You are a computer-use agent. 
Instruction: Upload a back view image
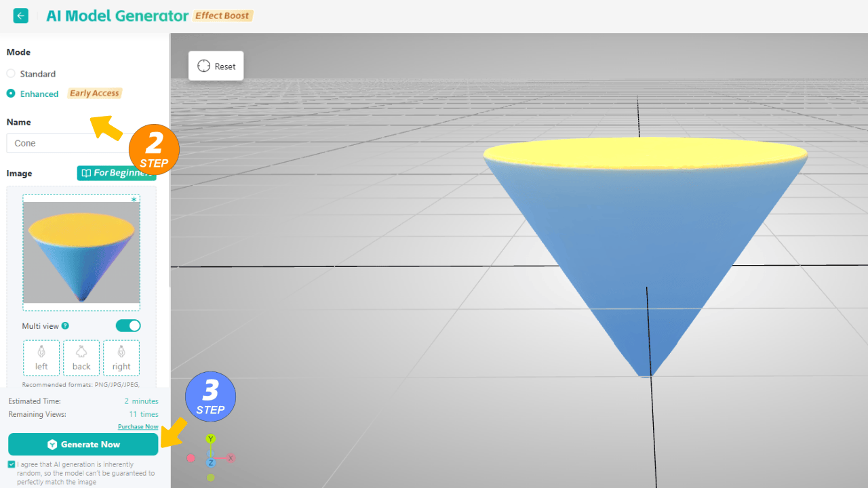[x=81, y=358]
